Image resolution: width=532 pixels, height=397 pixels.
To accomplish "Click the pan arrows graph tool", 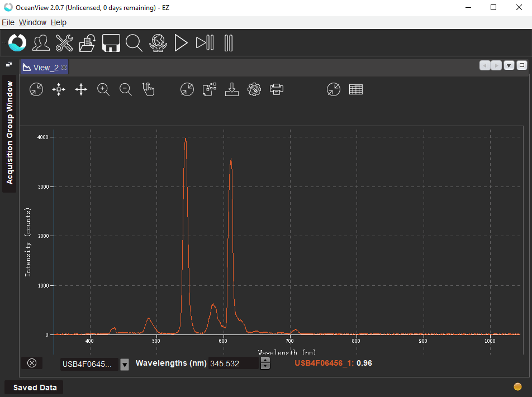I will [81, 89].
